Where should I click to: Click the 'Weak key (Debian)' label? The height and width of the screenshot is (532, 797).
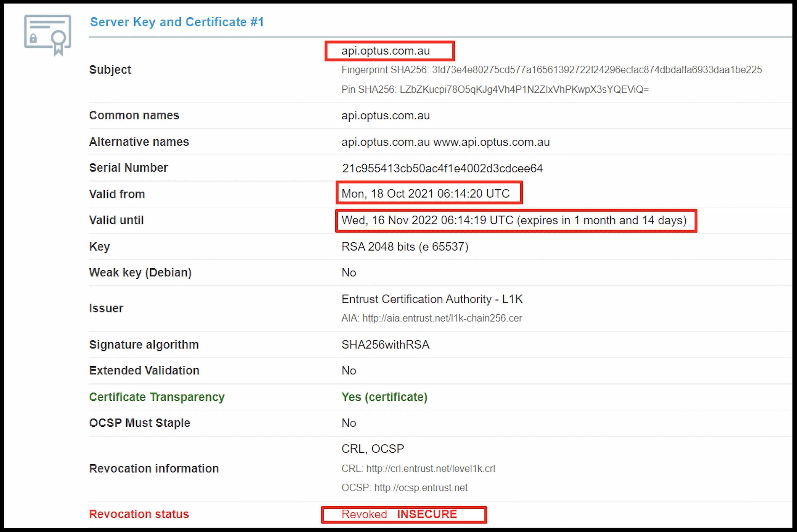[x=140, y=273]
